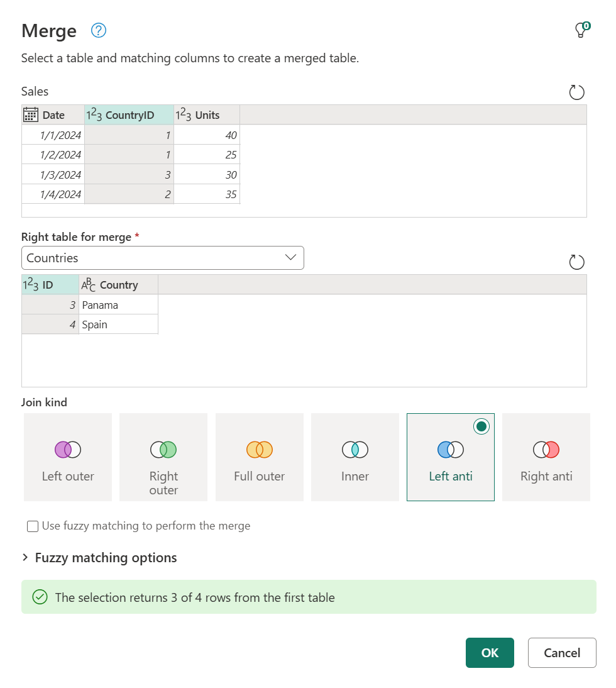Refresh the Sales table preview
The height and width of the screenshot is (688, 616).
pos(576,92)
